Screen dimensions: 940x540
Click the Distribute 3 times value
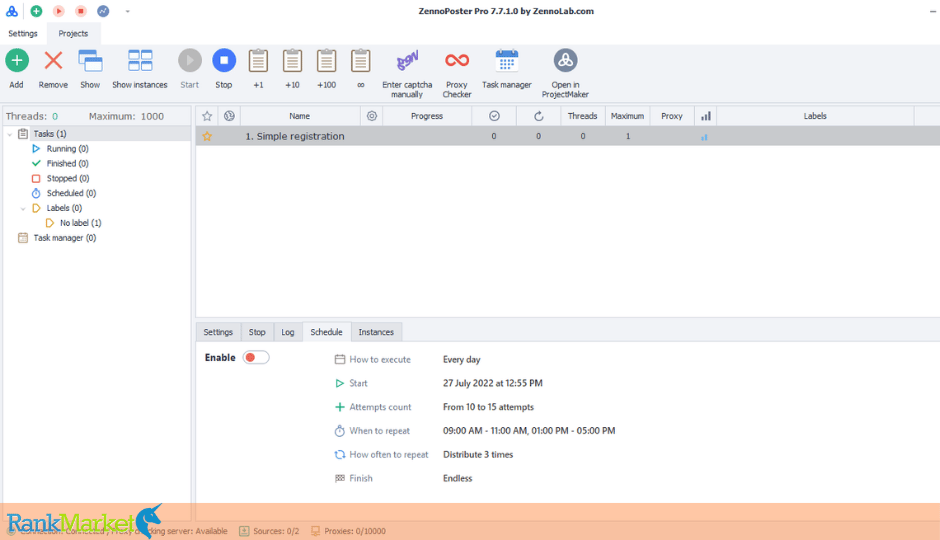pos(478,455)
